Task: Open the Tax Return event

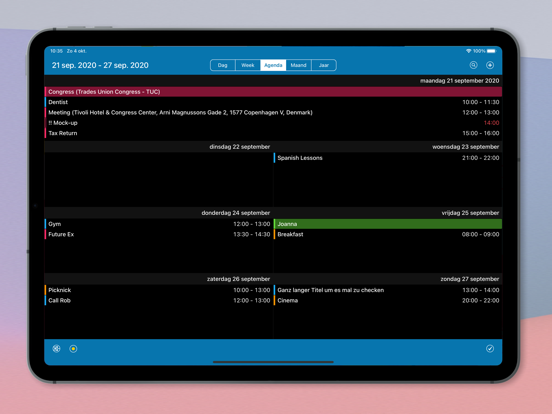Action: pyautogui.click(x=273, y=133)
